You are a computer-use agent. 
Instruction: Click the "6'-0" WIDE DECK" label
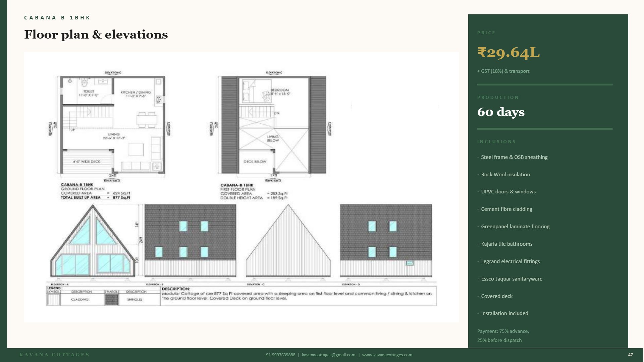(x=87, y=162)
